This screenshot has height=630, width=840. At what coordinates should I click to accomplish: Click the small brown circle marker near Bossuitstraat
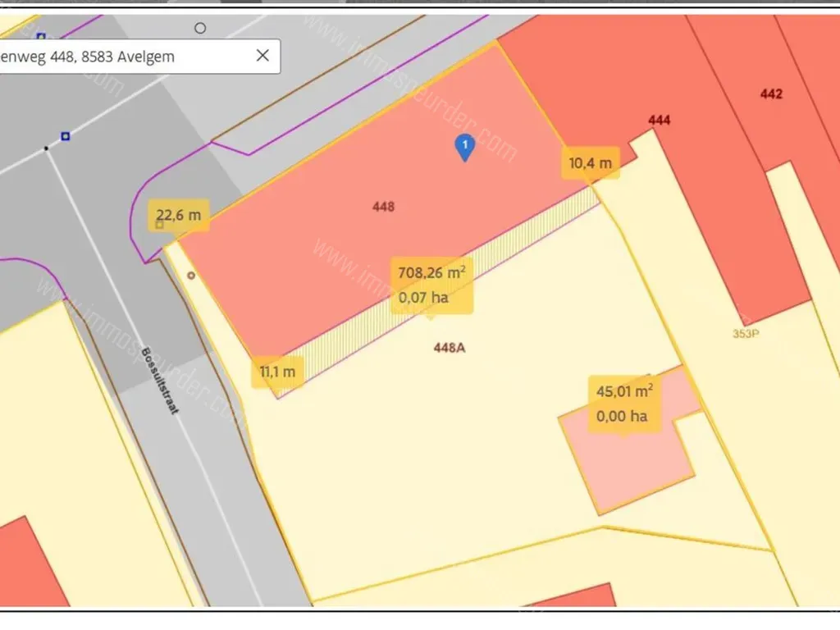(191, 276)
